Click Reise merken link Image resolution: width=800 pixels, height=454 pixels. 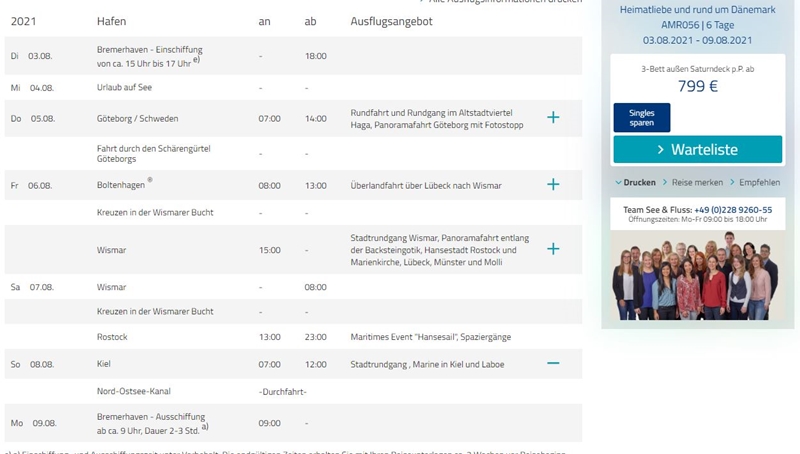click(696, 183)
